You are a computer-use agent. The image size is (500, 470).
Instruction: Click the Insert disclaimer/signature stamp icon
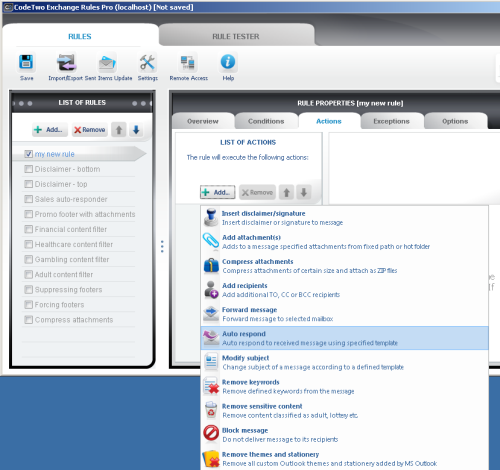pyautogui.click(x=211, y=218)
